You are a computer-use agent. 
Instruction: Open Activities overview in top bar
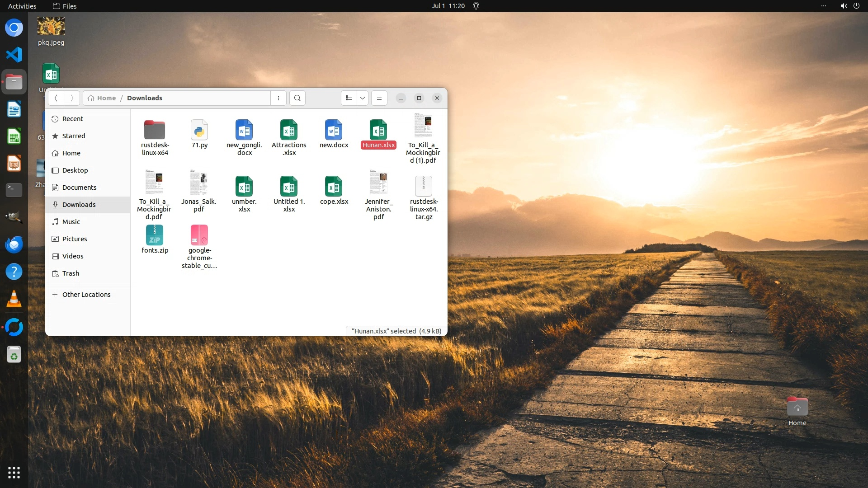point(22,6)
